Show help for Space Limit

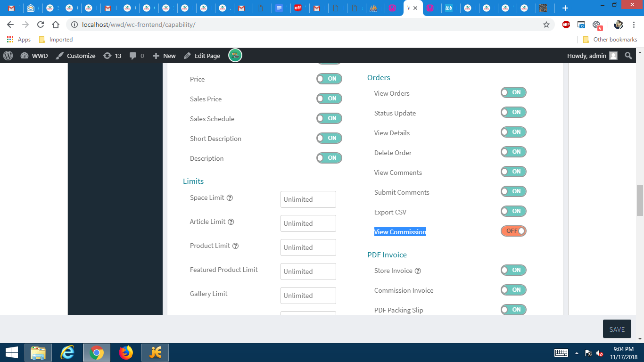tap(230, 198)
